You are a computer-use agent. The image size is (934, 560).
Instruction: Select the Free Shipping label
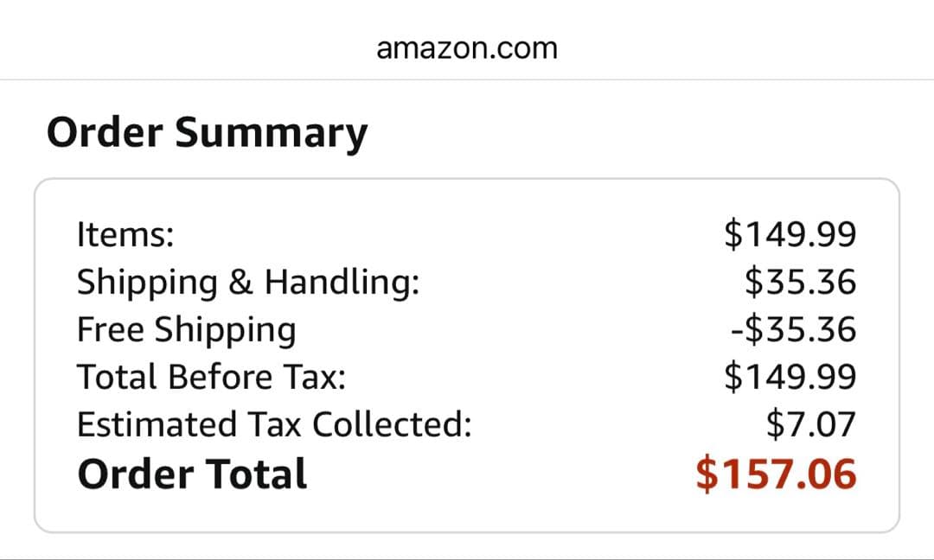(x=186, y=330)
